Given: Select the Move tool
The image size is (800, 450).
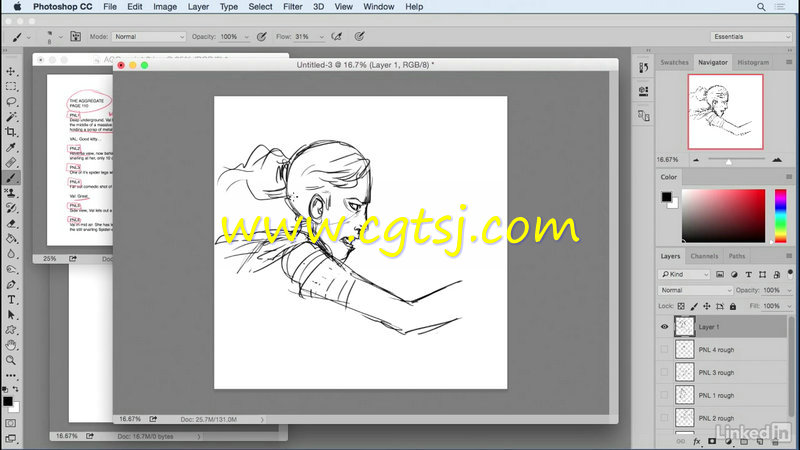Looking at the screenshot, I should click(x=11, y=71).
